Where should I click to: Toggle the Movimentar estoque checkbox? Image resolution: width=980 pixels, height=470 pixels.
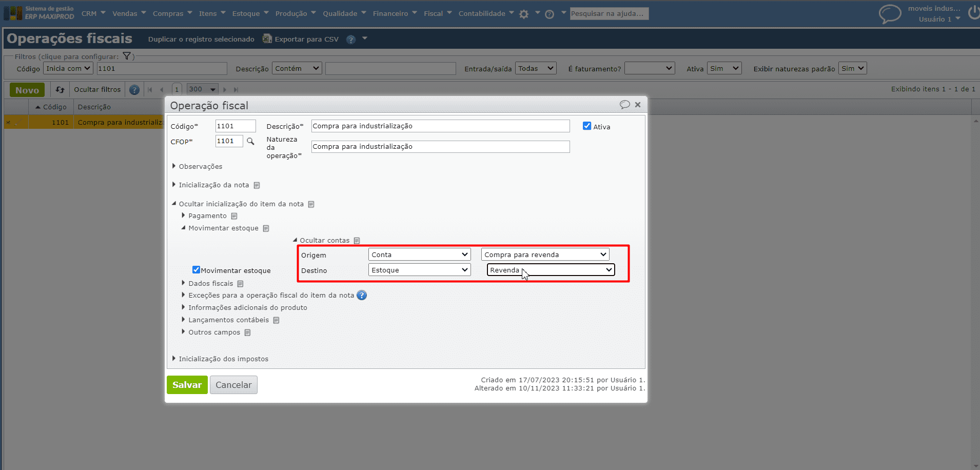pos(196,269)
